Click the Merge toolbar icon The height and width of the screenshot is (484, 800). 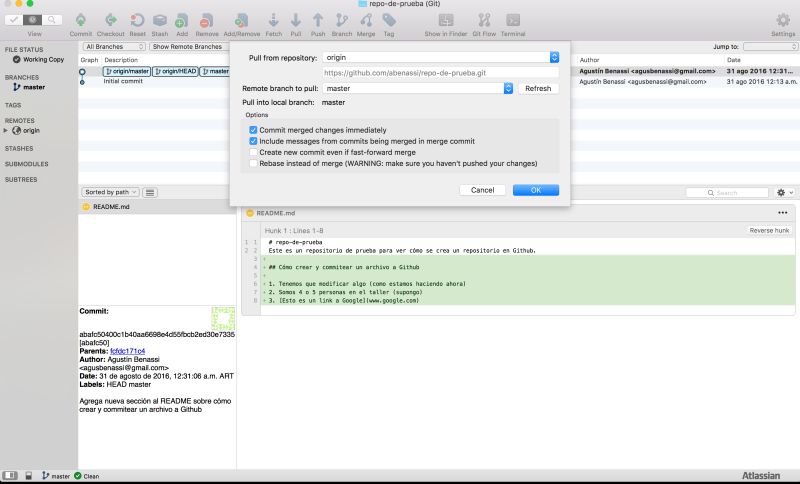pos(366,21)
